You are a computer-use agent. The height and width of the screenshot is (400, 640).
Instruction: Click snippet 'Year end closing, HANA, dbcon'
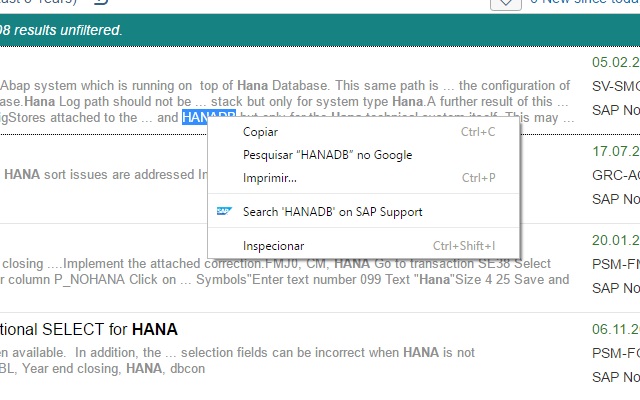113,369
